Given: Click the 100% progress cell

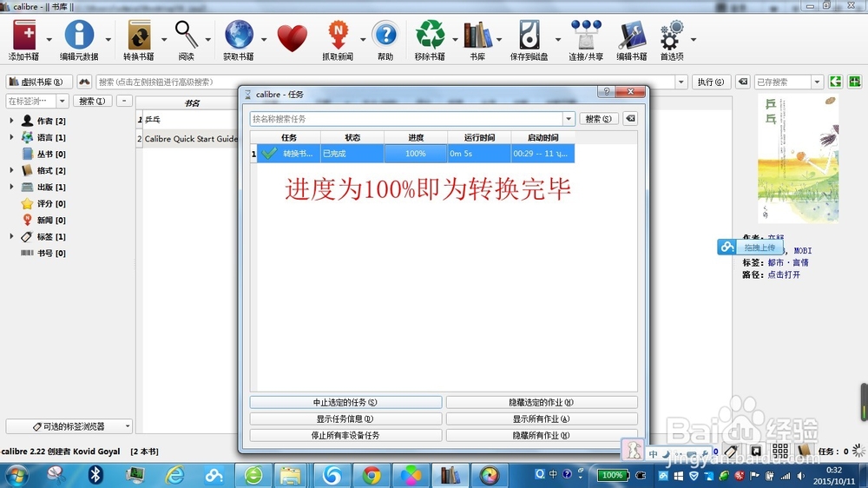Looking at the screenshot, I should (x=415, y=154).
